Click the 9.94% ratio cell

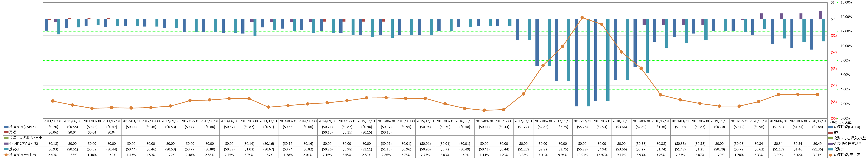(562, 155)
